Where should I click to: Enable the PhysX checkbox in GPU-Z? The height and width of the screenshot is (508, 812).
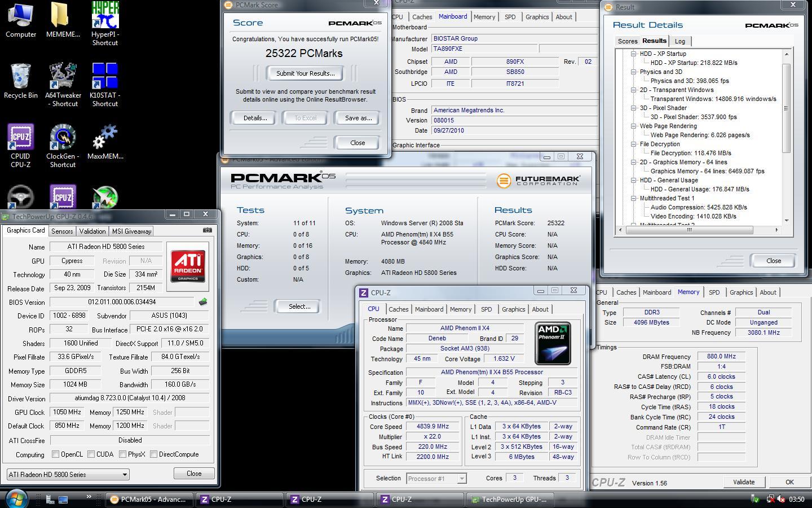[x=122, y=454]
